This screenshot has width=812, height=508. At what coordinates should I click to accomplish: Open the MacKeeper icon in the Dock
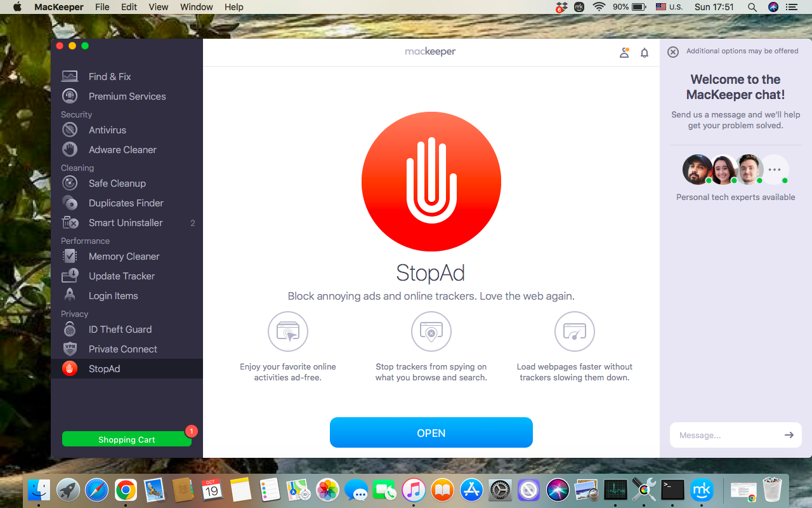[702, 490]
